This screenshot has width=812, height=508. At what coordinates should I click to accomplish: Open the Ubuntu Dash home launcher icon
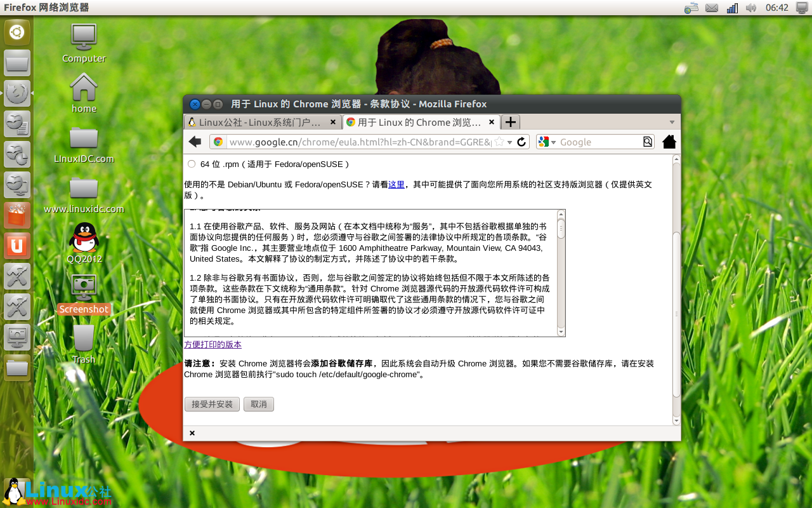[x=17, y=33]
